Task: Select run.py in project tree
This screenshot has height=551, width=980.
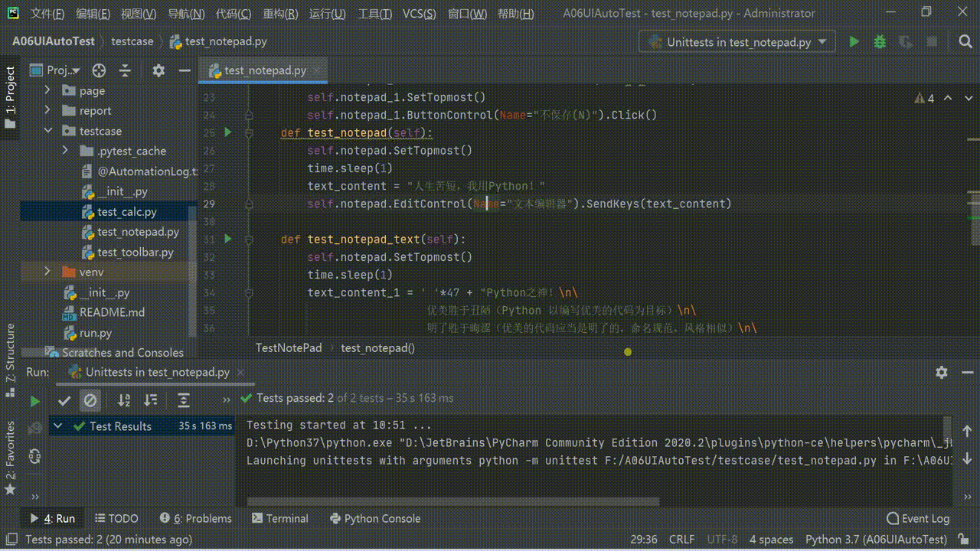Action: pyautogui.click(x=96, y=333)
